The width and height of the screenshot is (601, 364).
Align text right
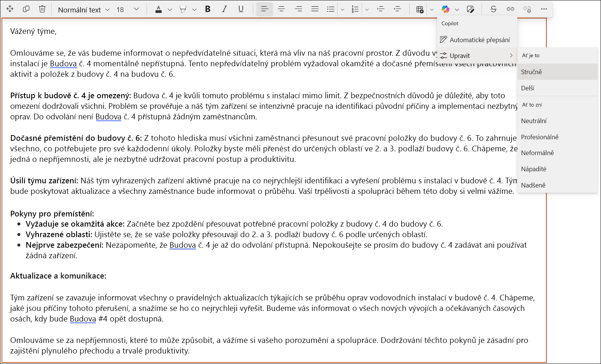click(298, 9)
